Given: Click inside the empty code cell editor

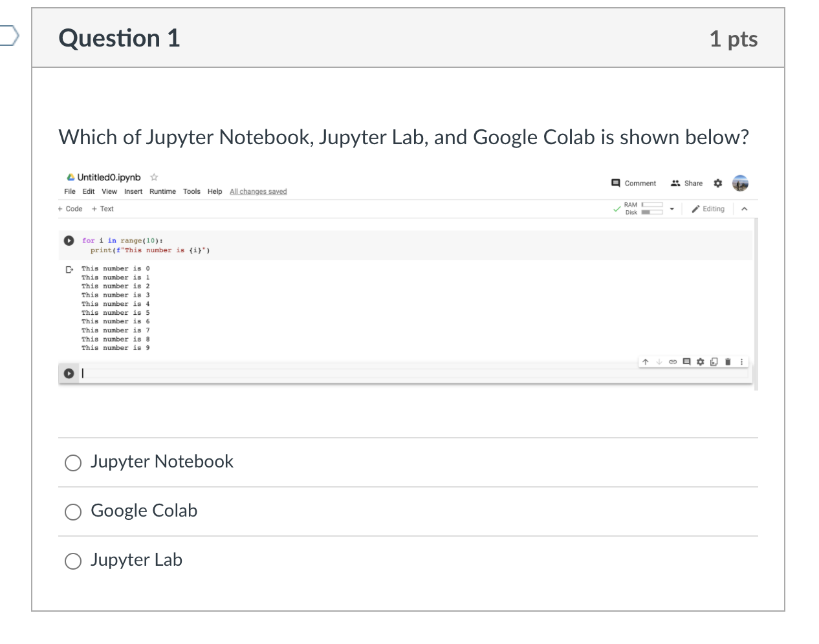Looking at the screenshot, I should [x=414, y=373].
